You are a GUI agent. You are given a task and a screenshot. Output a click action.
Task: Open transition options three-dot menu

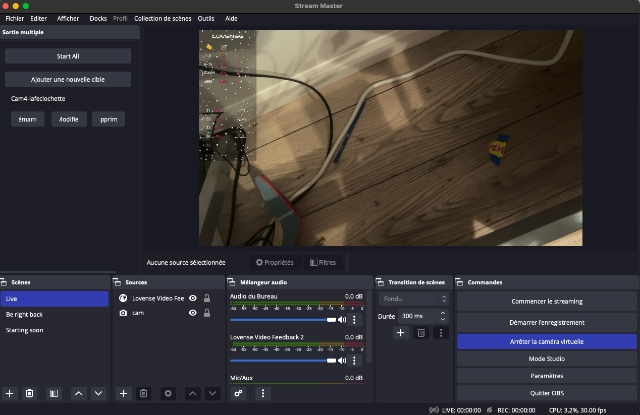[440, 332]
